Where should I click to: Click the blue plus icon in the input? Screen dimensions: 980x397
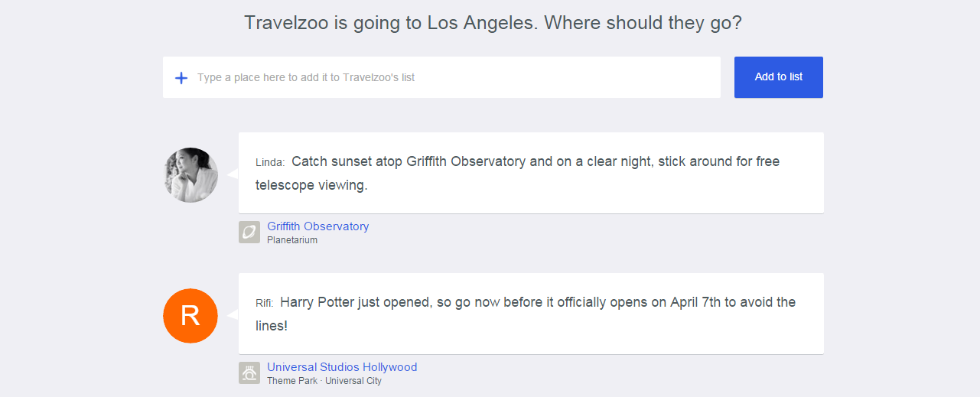tap(181, 78)
